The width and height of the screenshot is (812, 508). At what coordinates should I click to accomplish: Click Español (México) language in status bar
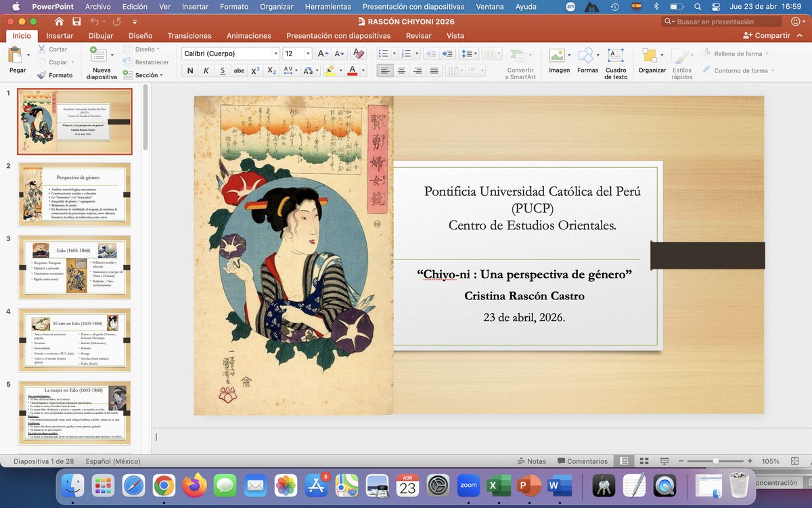113,461
